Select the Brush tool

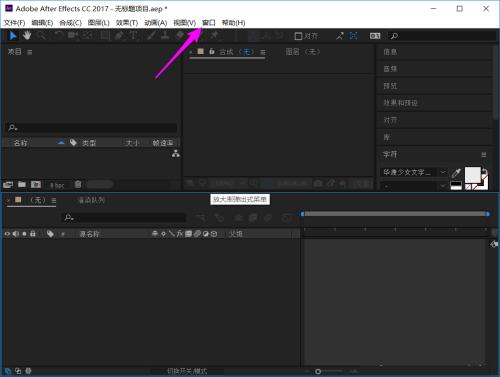151,35
